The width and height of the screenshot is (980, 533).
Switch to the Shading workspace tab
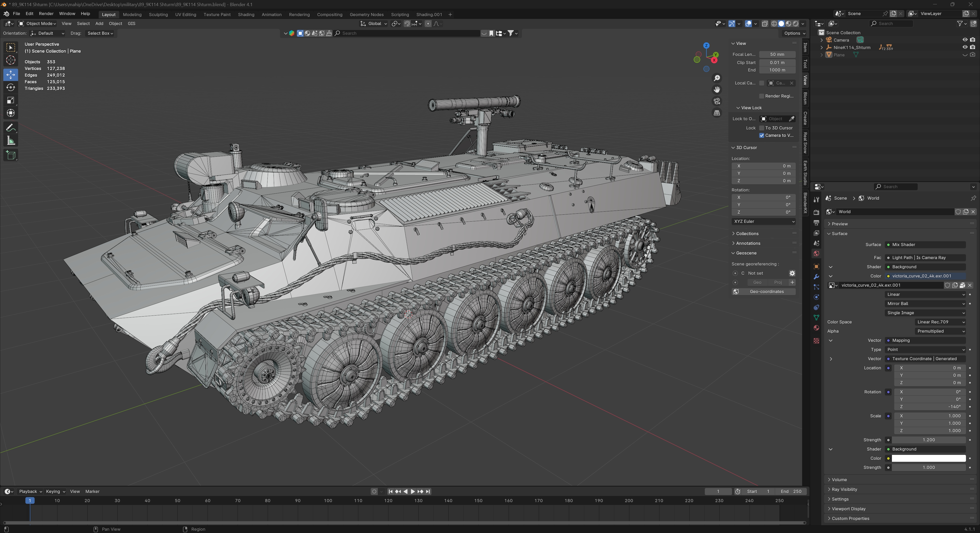pyautogui.click(x=246, y=15)
